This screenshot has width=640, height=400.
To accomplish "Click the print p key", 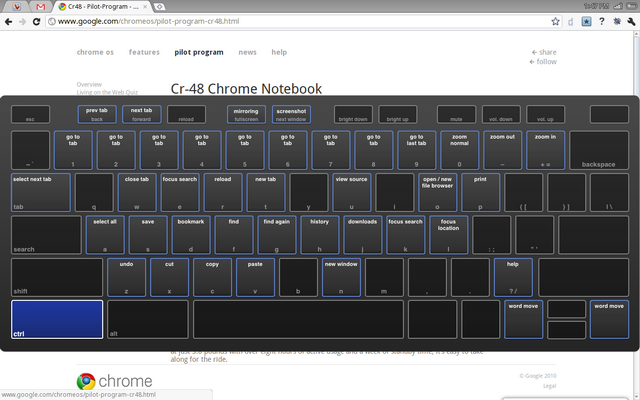I will (x=480, y=193).
